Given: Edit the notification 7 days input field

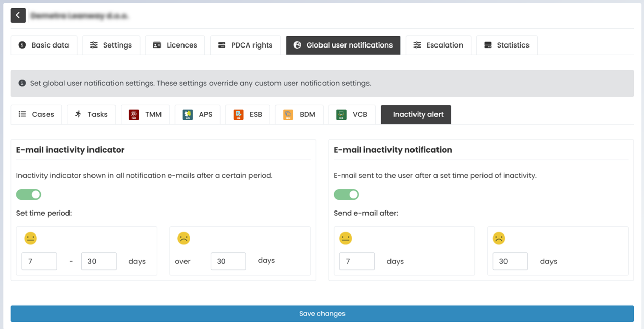Looking at the screenshot, I should pyautogui.click(x=357, y=261).
